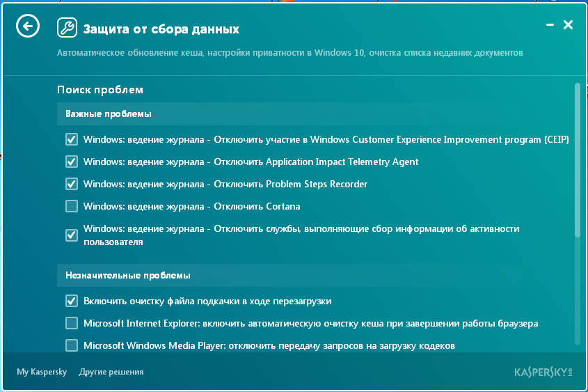Click the Application Impact Telemetry Agent label

point(251,162)
